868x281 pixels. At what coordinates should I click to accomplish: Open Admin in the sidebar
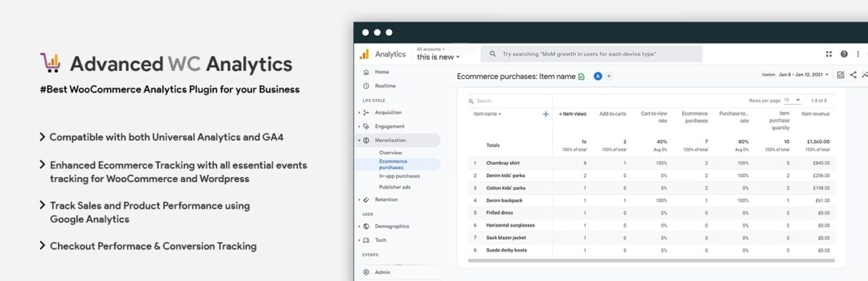383,272
